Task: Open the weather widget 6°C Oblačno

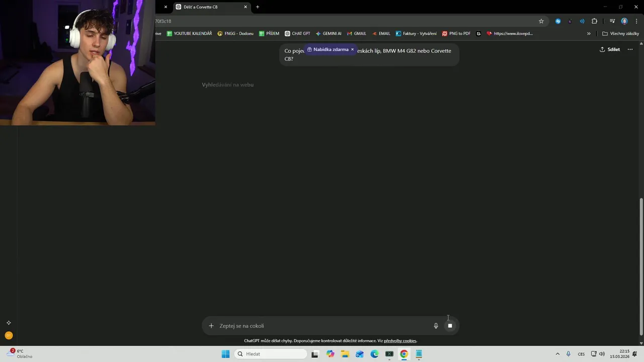Action: click(20, 354)
